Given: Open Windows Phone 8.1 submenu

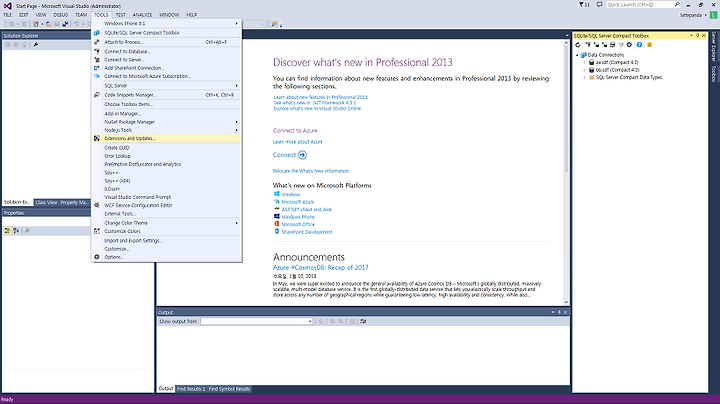Looking at the screenshot, I should coord(167,23).
